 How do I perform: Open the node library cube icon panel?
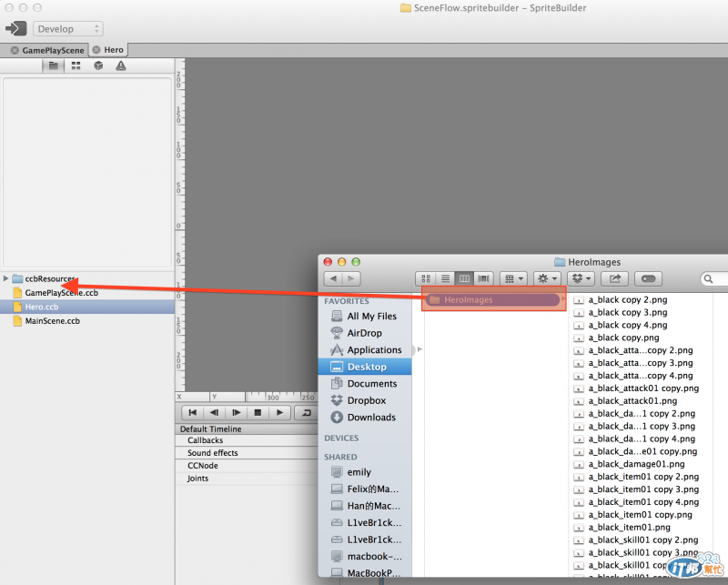[98, 66]
